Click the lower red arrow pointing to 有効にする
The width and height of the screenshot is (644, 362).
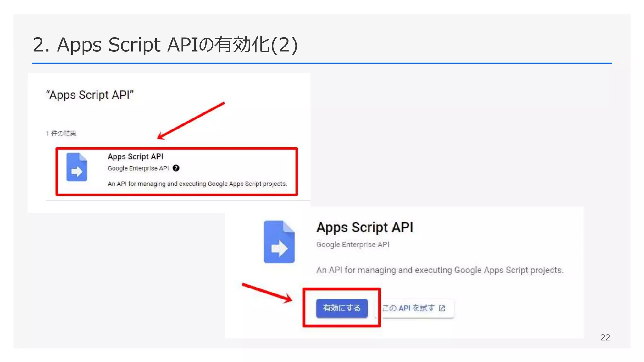[x=267, y=292]
